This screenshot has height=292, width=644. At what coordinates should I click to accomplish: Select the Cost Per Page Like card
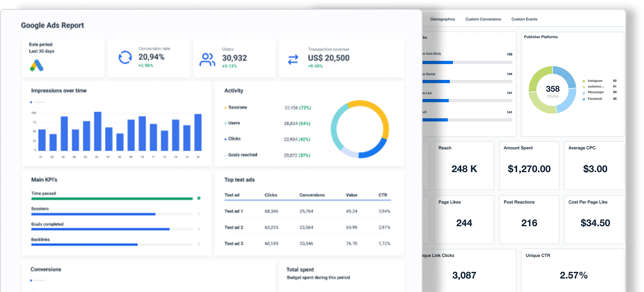tap(594, 220)
